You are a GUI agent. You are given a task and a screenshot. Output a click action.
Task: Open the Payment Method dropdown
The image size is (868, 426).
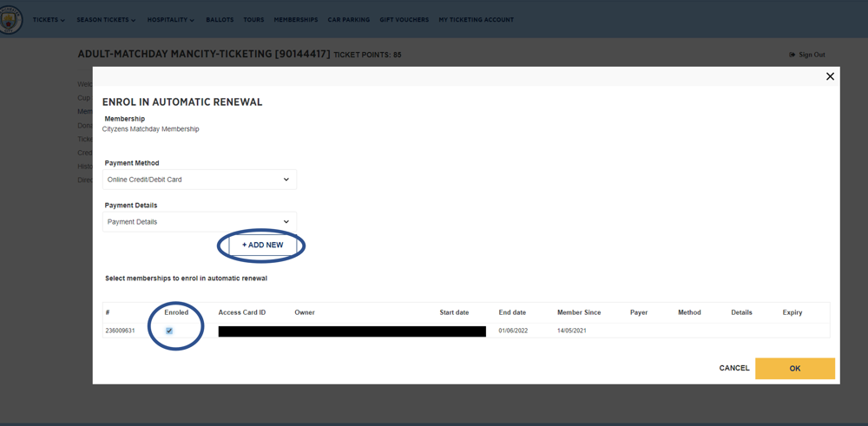pos(200,180)
